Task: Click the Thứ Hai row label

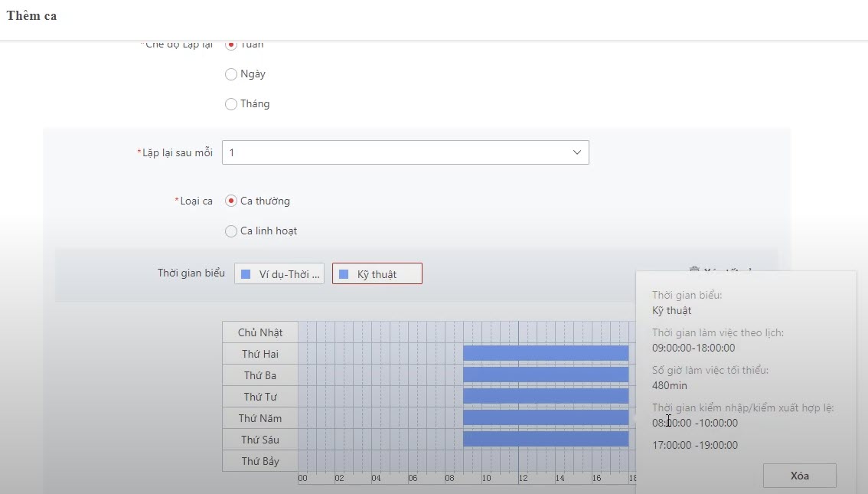Action: tap(259, 354)
